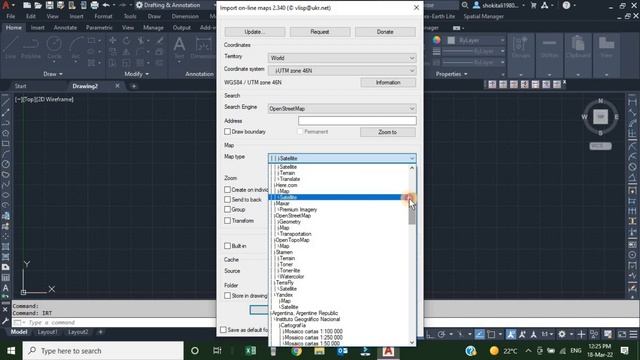Choose Map under OpenTopoMap

[x=284, y=246]
